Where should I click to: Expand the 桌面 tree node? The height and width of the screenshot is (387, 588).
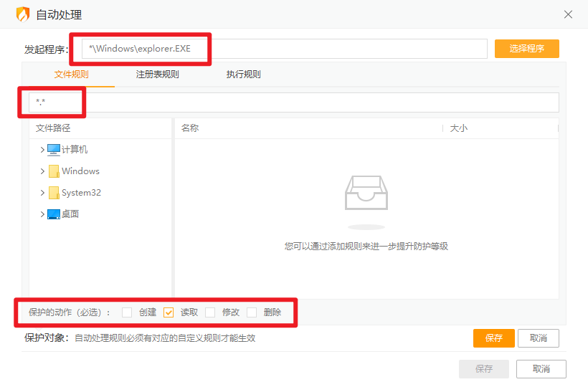42,214
